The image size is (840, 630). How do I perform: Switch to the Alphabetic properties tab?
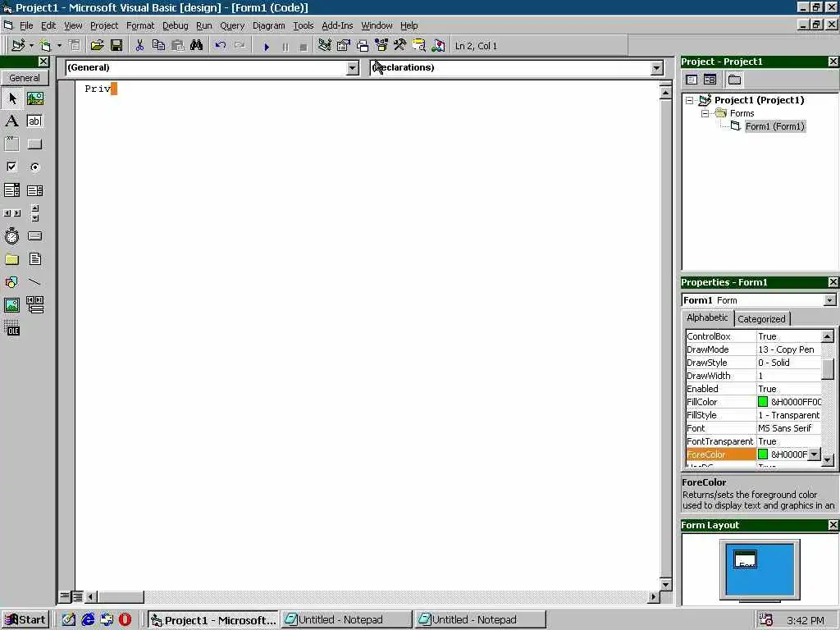707,317
